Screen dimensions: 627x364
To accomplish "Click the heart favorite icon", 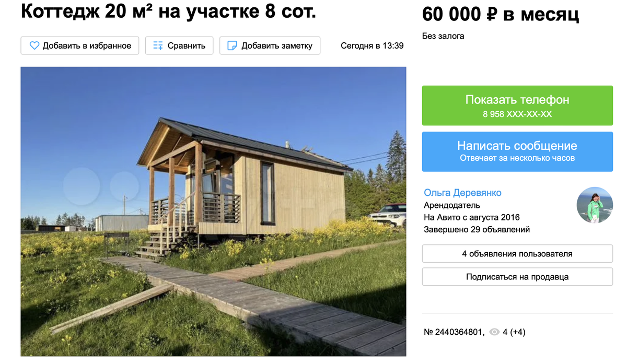I will pyautogui.click(x=34, y=45).
